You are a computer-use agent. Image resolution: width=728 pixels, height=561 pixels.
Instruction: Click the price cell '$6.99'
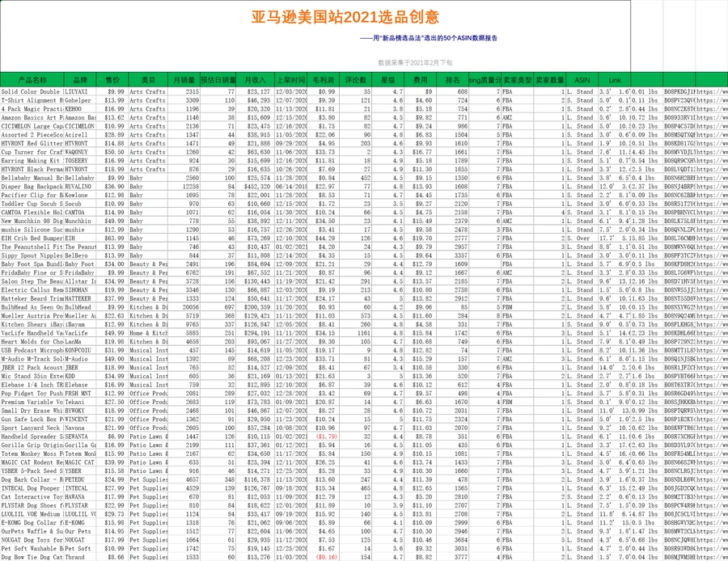pos(112,437)
